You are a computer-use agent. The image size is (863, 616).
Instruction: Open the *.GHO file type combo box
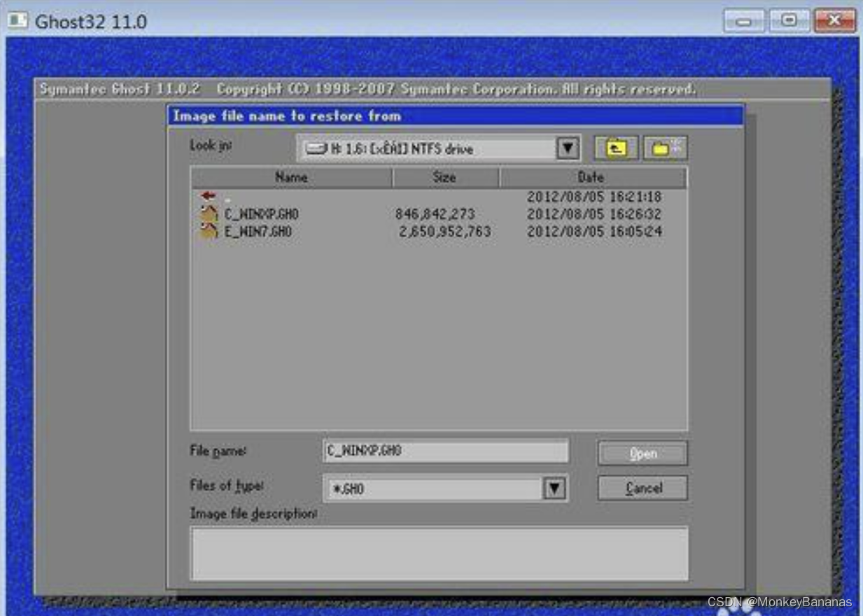pos(445,488)
